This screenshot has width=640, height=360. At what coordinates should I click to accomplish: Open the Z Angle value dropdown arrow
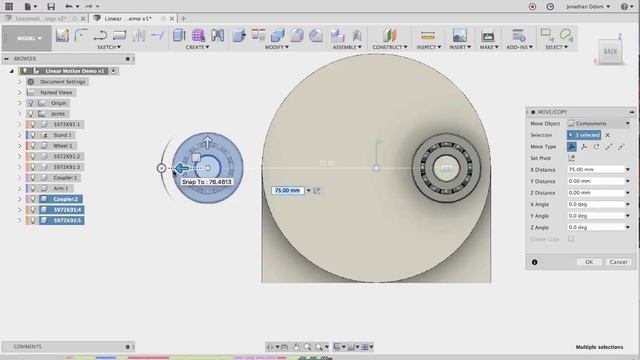point(628,227)
